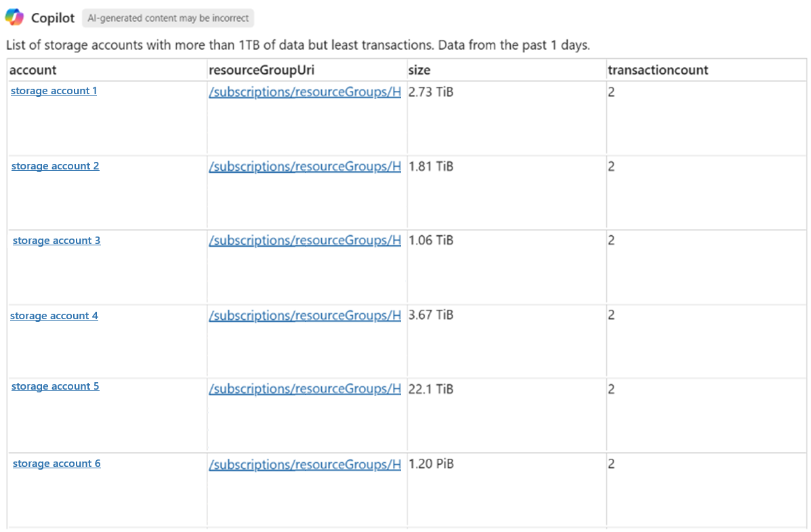Open resourceGroupUri link for storage account 6

(304, 464)
